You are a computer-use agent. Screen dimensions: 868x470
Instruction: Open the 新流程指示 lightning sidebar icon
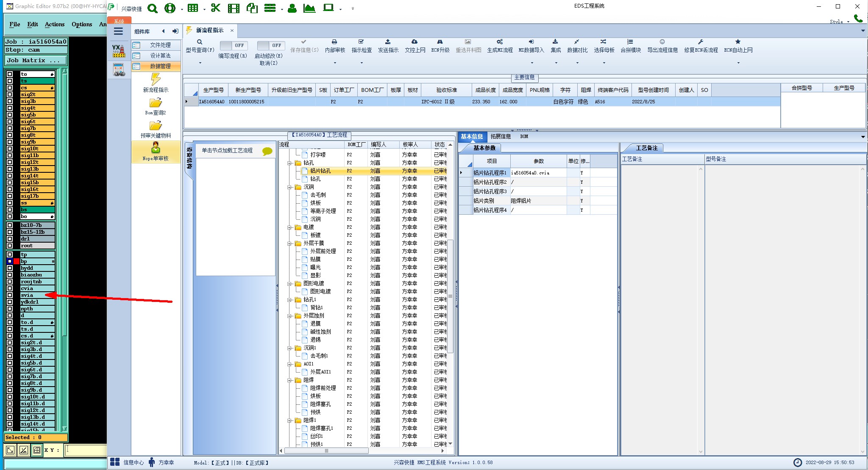156,79
